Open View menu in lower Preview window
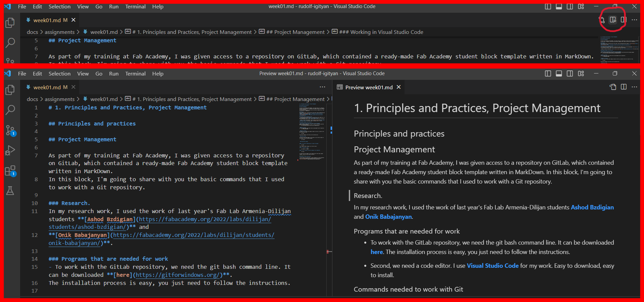The width and height of the screenshot is (644, 302). pyautogui.click(x=83, y=73)
